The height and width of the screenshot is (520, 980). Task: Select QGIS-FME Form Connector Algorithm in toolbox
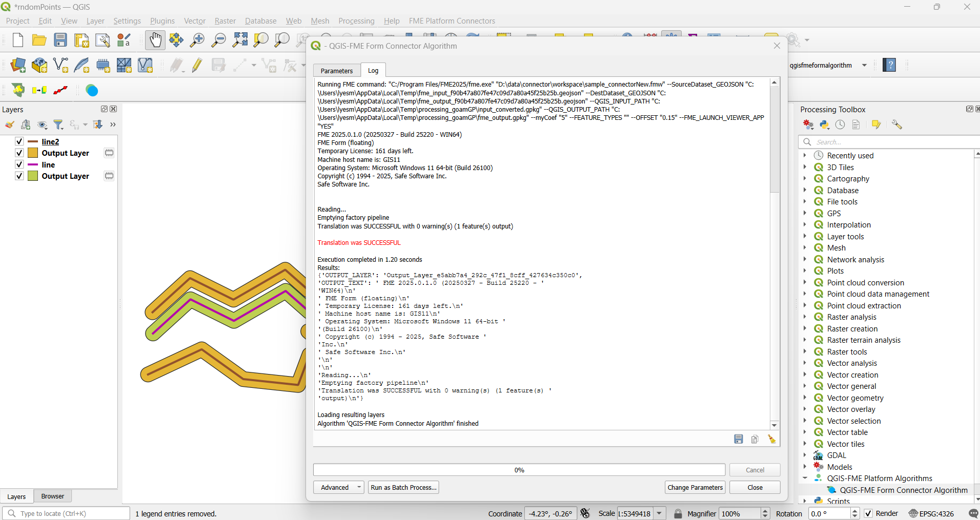(903, 490)
